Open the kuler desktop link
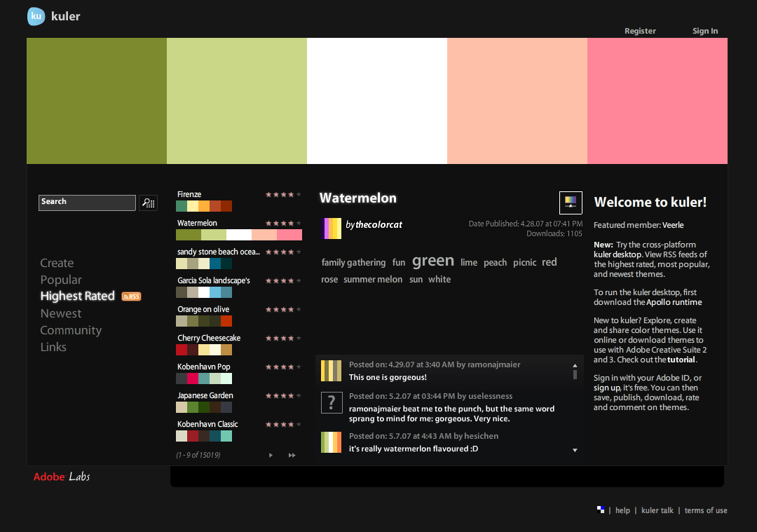The width and height of the screenshot is (757, 532). pos(618,254)
